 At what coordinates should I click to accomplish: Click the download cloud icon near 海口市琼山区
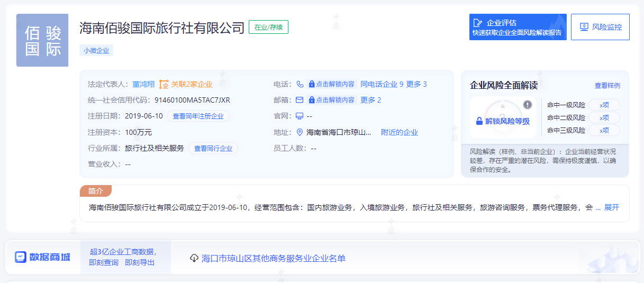point(194,258)
